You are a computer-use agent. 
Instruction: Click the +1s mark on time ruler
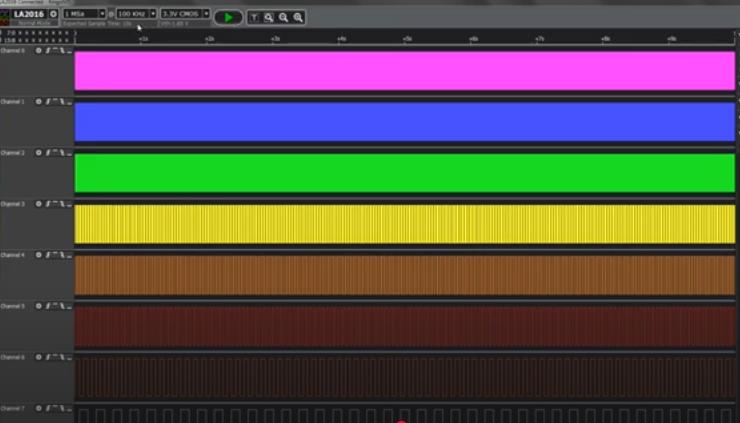click(143, 39)
